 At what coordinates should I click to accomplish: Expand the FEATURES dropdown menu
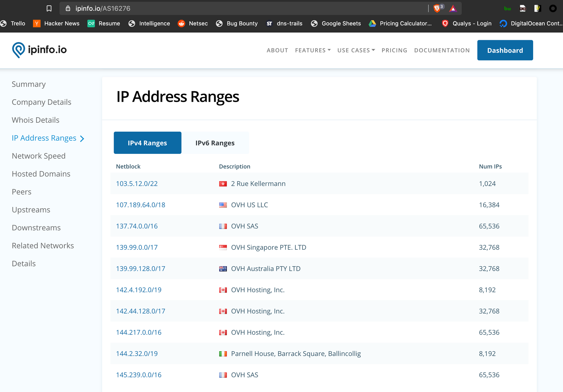click(x=313, y=50)
